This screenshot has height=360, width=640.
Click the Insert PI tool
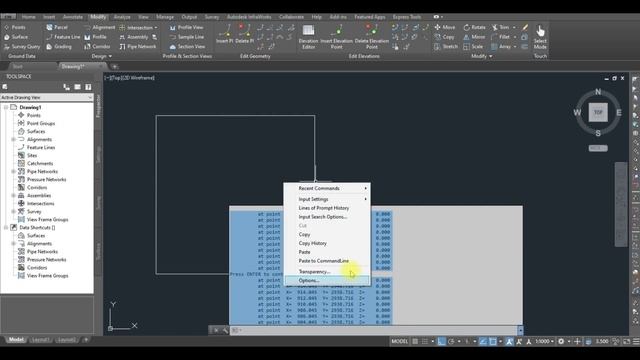[x=224, y=33]
